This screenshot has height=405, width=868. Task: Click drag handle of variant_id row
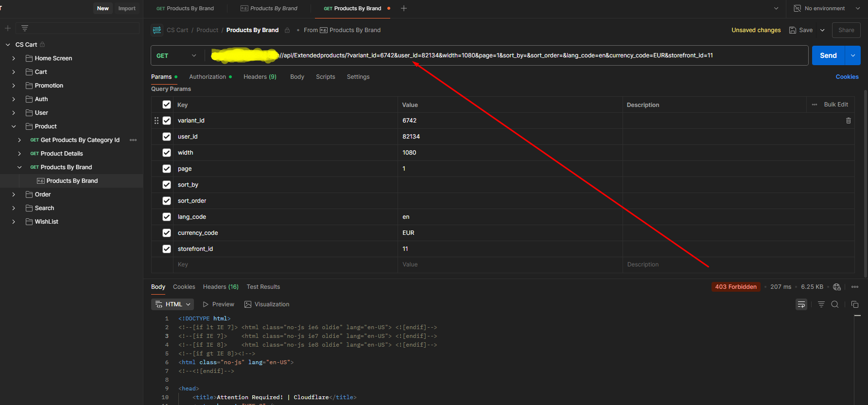[x=156, y=121]
